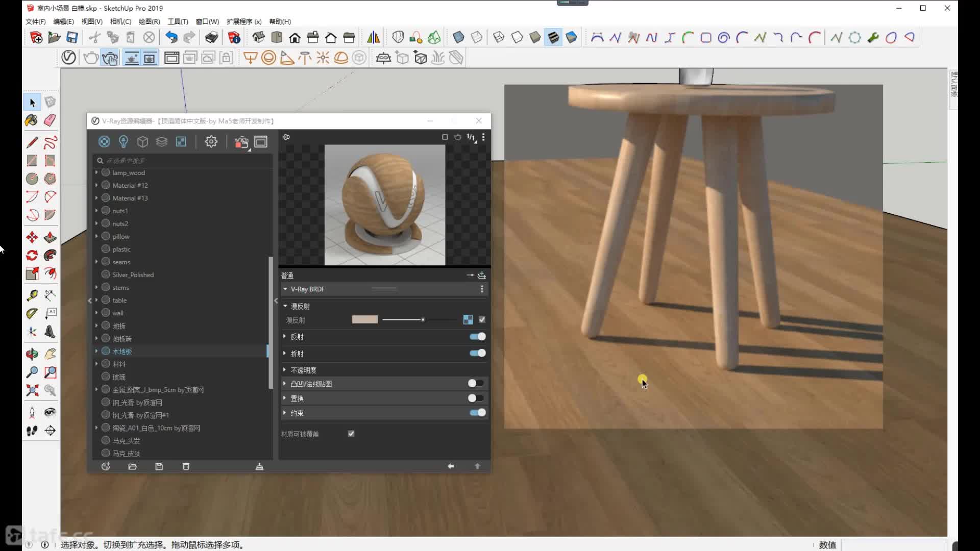Click the material search field
Image resolution: width=980 pixels, height=551 pixels.
[184, 160]
